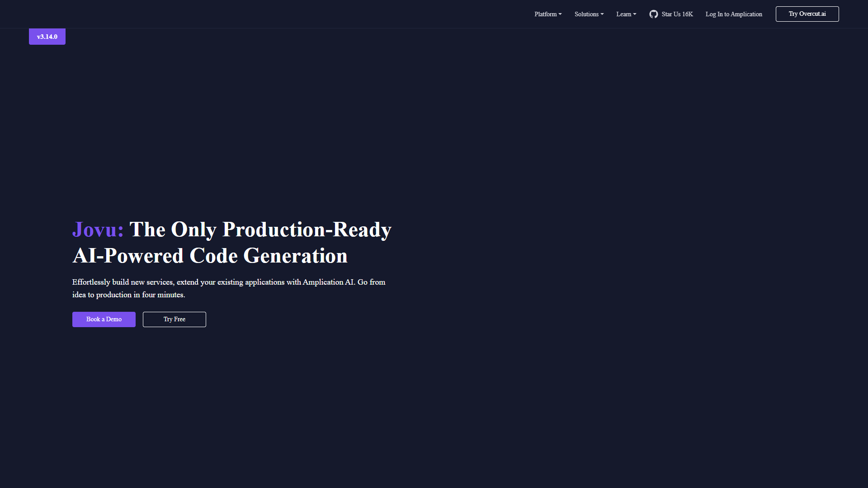The image size is (868, 488).
Task: Click the GitHub octocat icon
Action: coord(653,14)
